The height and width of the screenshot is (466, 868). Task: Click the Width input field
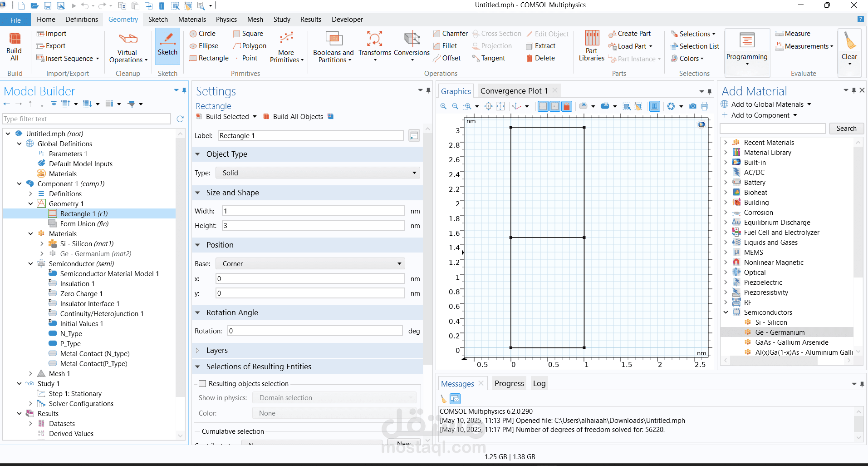click(x=313, y=211)
